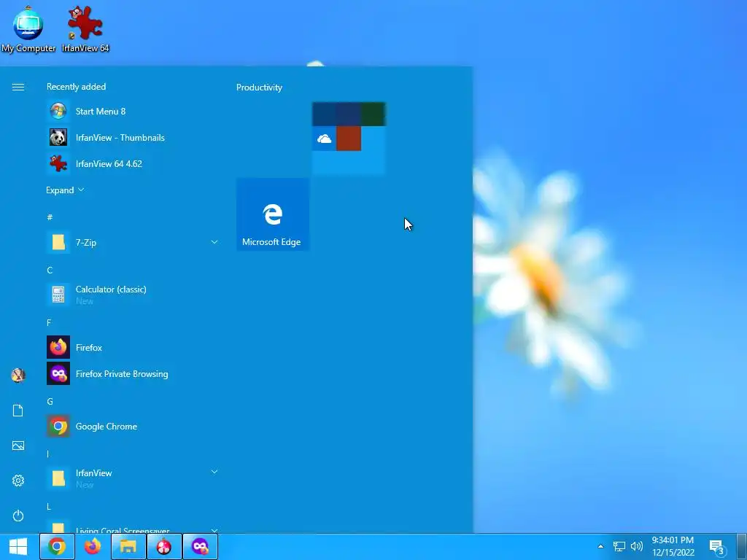Open Settings gear in Start sidebar

pyautogui.click(x=18, y=481)
